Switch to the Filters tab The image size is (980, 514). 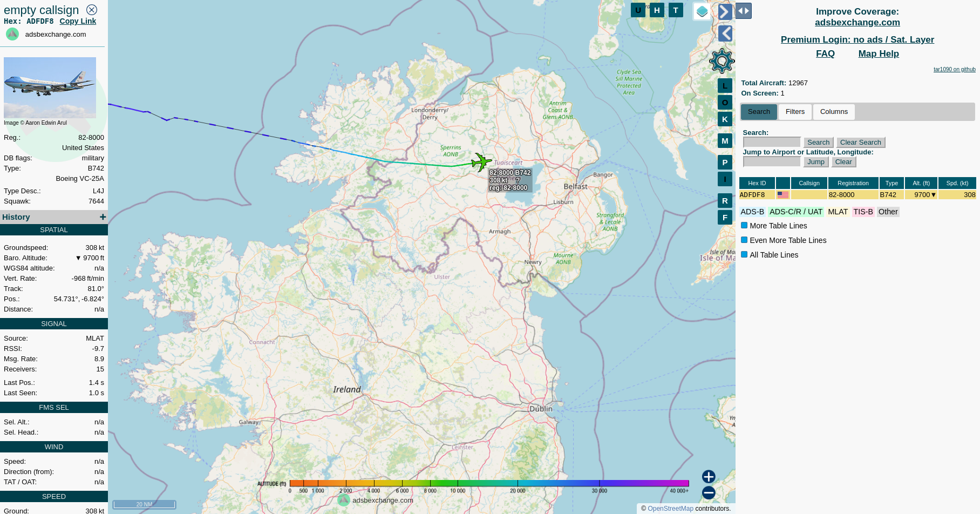795,112
